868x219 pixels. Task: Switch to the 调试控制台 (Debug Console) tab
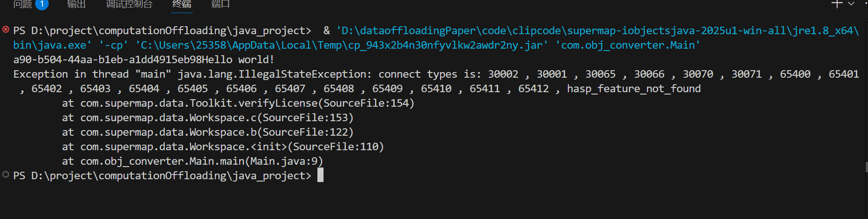click(x=129, y=4)
